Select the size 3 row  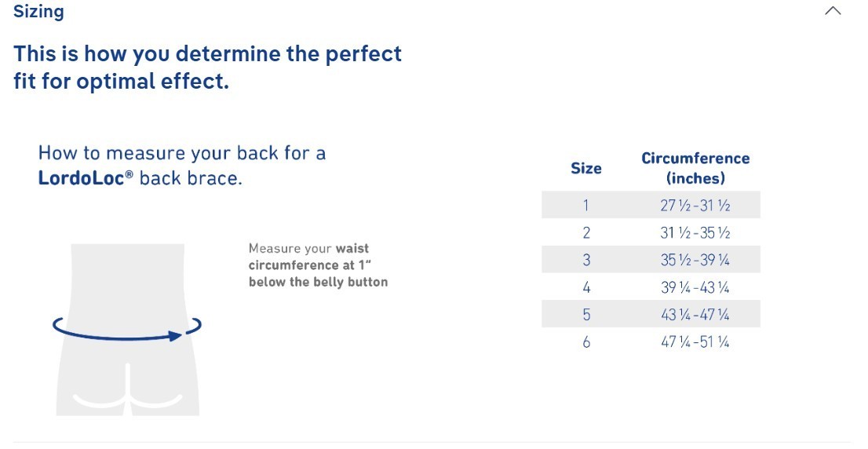[651, 259]
